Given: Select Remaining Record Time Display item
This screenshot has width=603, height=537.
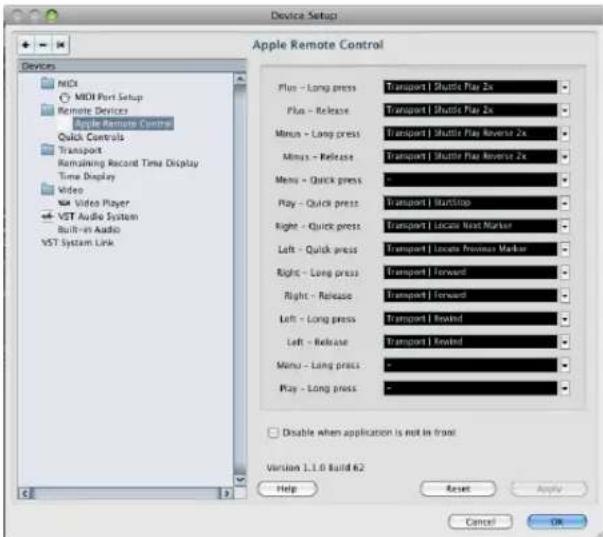Looking at the screenshot, I should pyautogui.click(x=128, y=163).
